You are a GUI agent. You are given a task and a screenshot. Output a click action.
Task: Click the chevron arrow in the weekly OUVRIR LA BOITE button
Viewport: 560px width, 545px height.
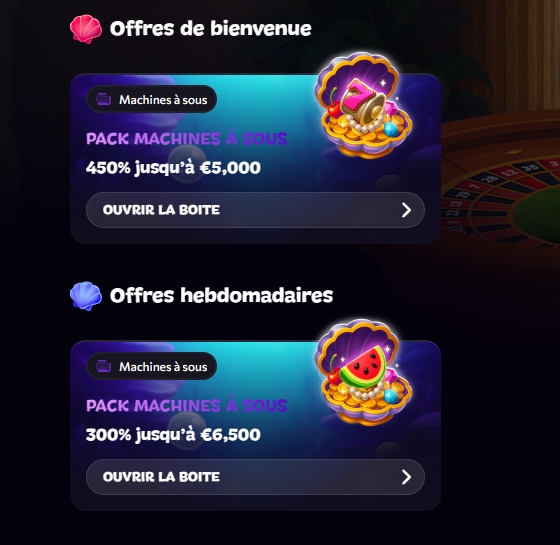pos(406,477)
